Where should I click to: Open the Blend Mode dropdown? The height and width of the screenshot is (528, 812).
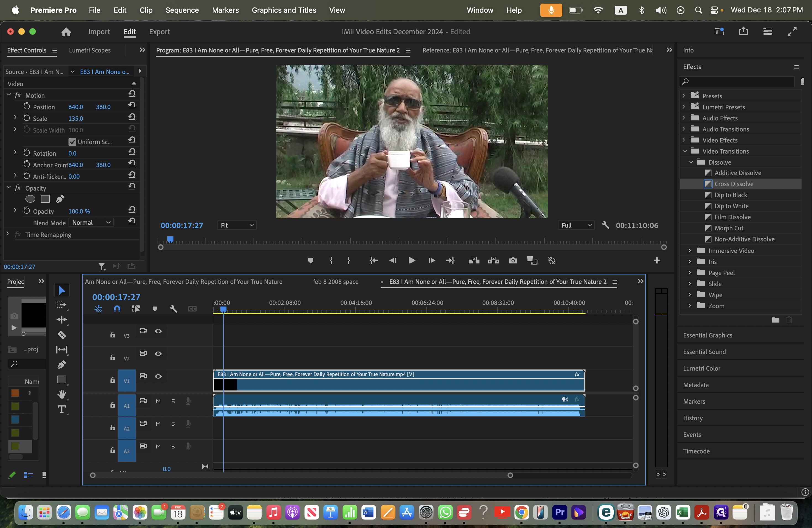click(91, 222)
